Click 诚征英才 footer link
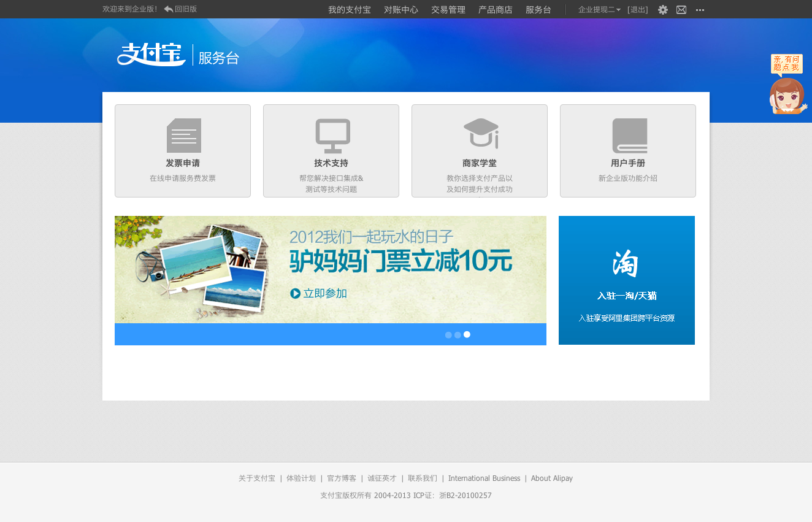812x522 pixels. (382, 478)
